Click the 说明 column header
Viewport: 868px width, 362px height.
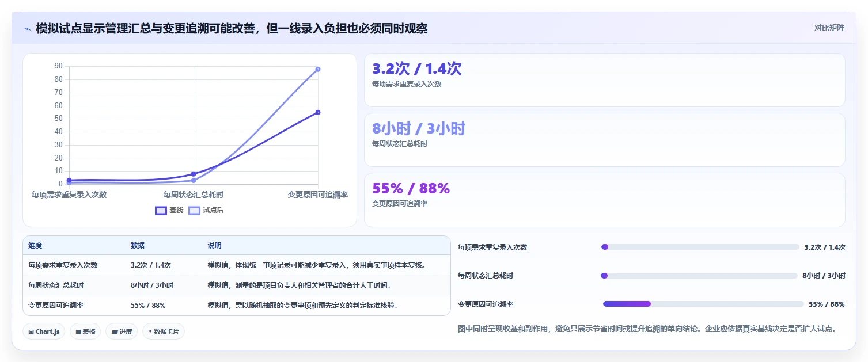point(215,245)
